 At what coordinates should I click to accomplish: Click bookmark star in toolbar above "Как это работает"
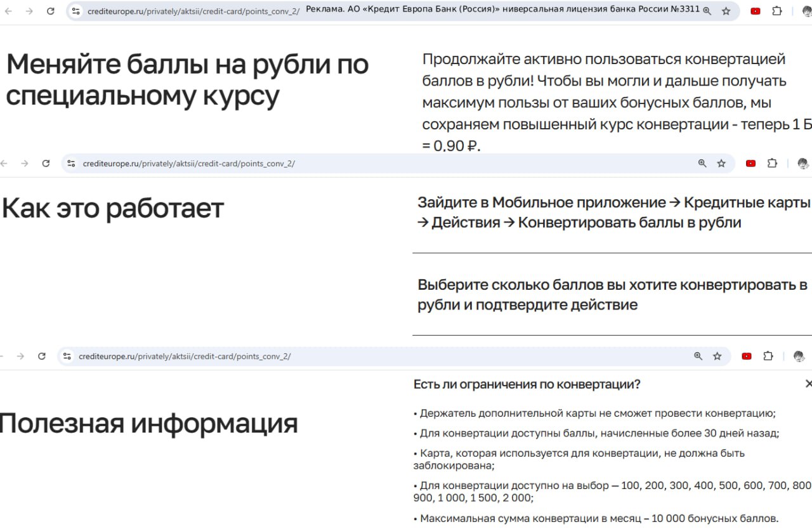coord(721,164)
